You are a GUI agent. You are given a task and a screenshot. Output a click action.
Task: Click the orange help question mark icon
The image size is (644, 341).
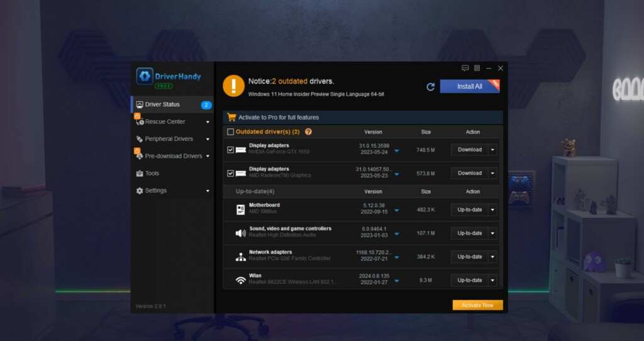(x=308, y=132)
